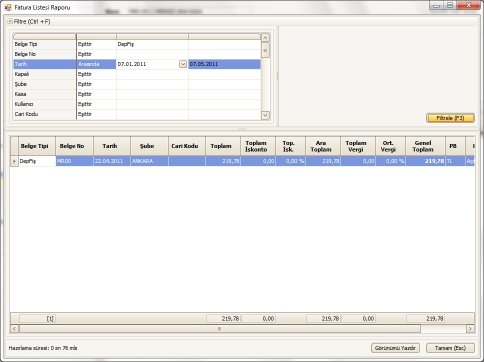
Task: Click the Filtrele (F3) button
Action: (450, 118)
